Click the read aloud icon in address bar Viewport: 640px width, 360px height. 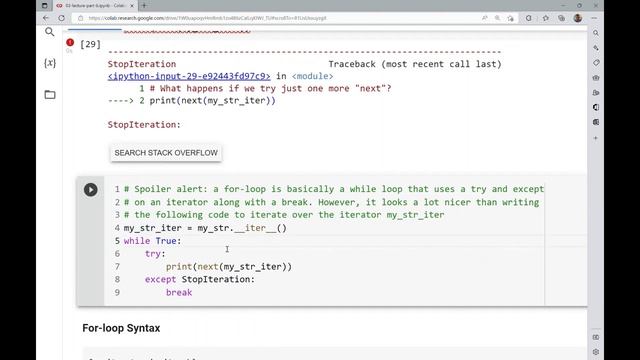pos(484,18)
